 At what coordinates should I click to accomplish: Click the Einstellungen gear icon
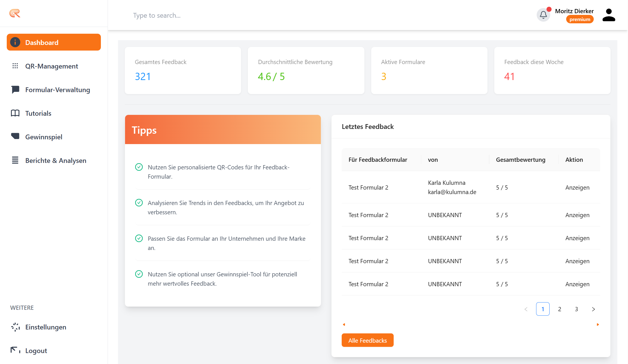click(15, 327)
